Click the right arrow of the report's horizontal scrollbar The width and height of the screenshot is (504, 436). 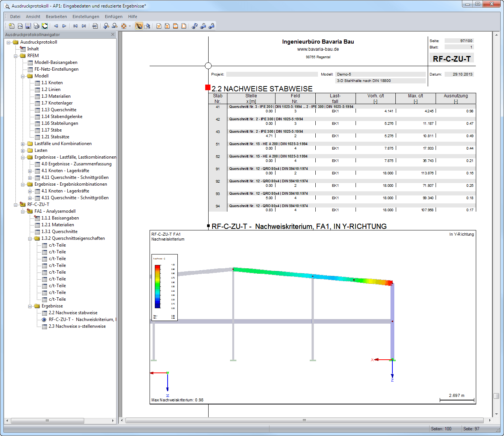pyautogui.click(x=490, y=420)
